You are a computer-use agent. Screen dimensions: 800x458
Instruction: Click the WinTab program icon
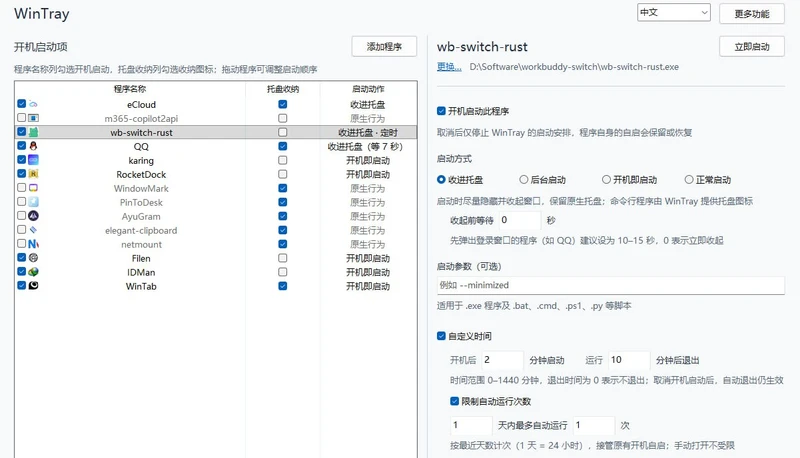coord(33,286)
